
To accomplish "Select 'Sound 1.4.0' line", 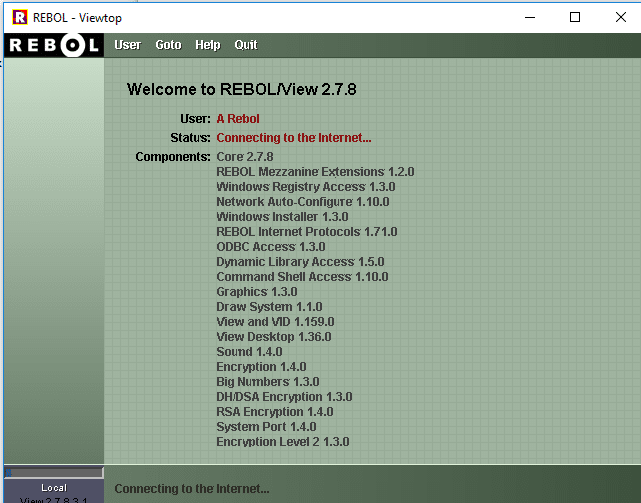I will tap(249, 352).
